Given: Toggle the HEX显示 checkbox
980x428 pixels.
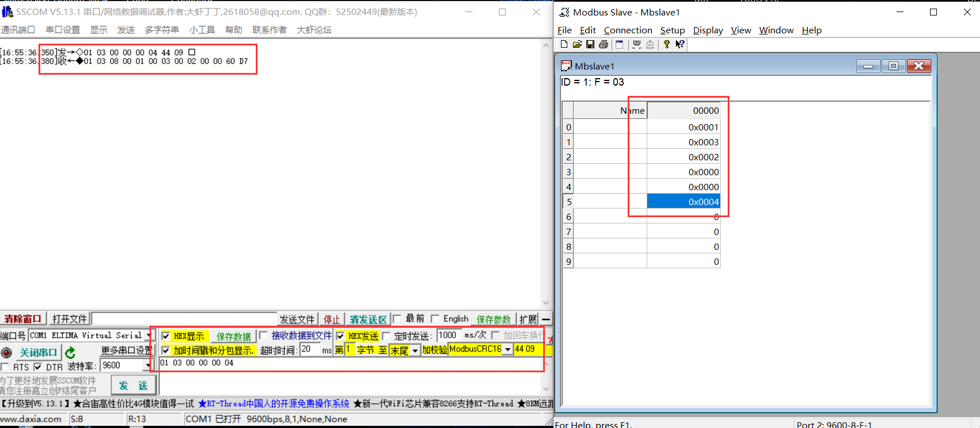Looking at the screenshot, I should (166, 336).
